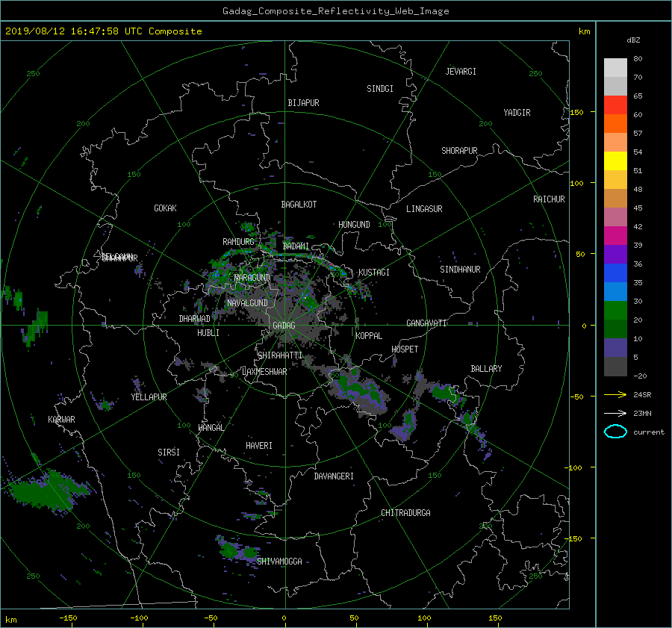672x628 pixels.
Task: Click the JEVARGI city label
Action: pyautogui.click(x=461, y=72)
